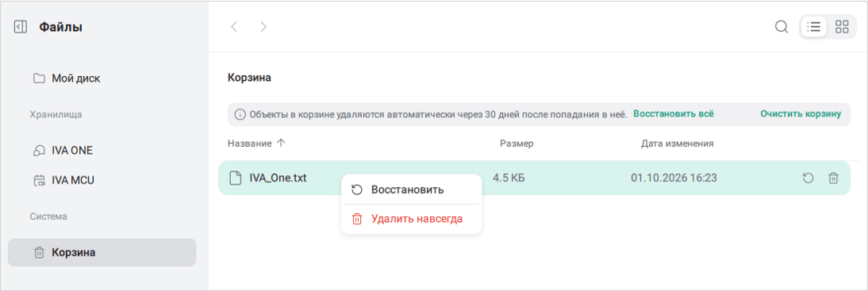Choose Восстановить in the context menu
The height and width of the screenshot is (291, 868).
pos(411,190)
